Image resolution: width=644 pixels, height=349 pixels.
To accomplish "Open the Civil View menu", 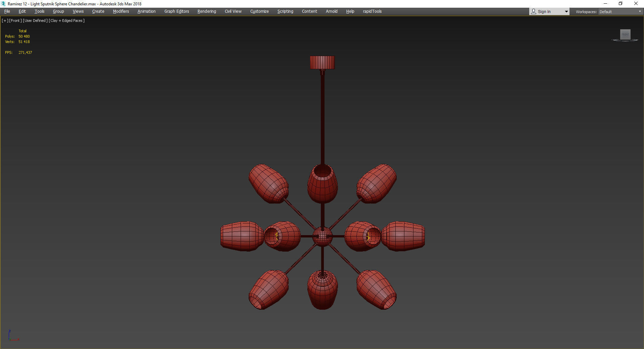I will tap(233, 11).
